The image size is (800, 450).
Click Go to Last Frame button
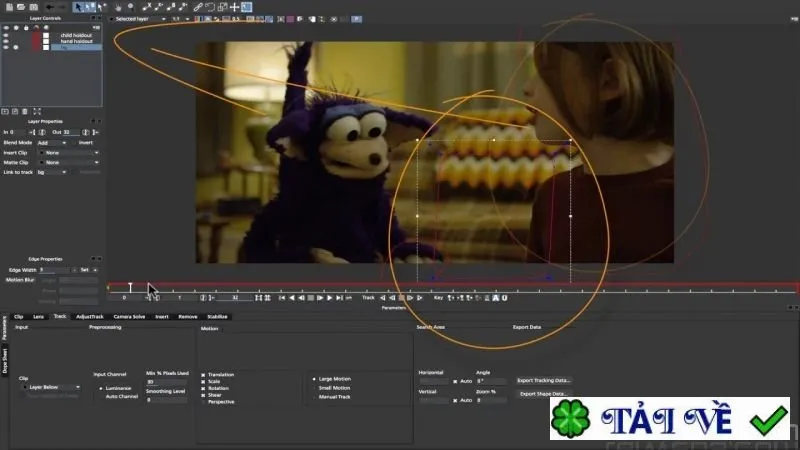coord(339,298)
